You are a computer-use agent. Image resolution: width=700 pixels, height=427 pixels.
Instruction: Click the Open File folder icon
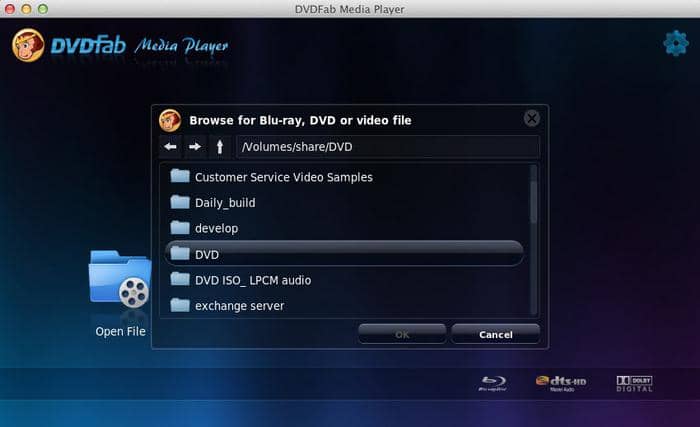(121, 280)
